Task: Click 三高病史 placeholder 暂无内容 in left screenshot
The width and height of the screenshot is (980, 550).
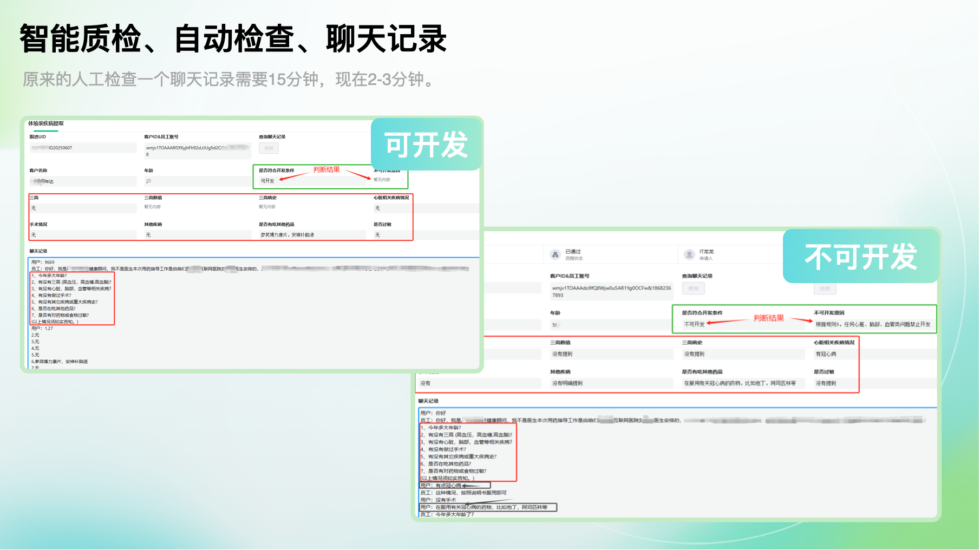Action: coord(267,207)
